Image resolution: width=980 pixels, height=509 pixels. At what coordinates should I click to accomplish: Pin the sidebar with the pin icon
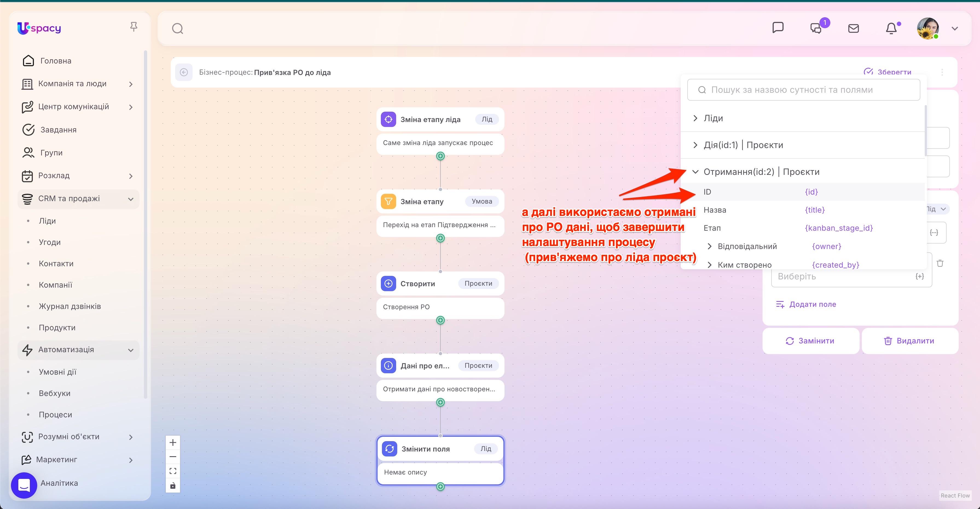[x=134, y=26]
